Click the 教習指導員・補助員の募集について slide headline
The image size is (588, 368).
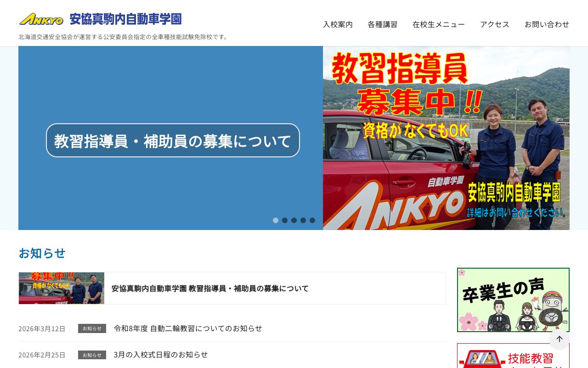point(172,140)
